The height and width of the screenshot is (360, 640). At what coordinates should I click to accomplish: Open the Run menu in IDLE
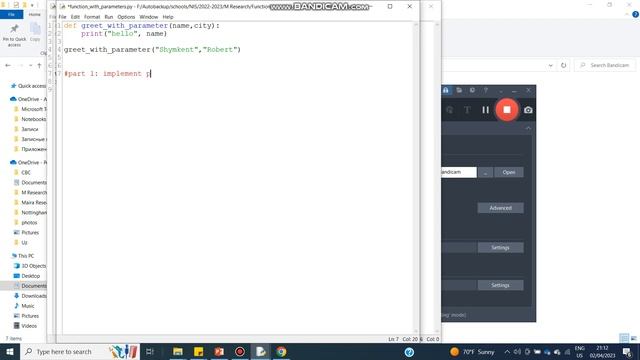tap(109, 17)
